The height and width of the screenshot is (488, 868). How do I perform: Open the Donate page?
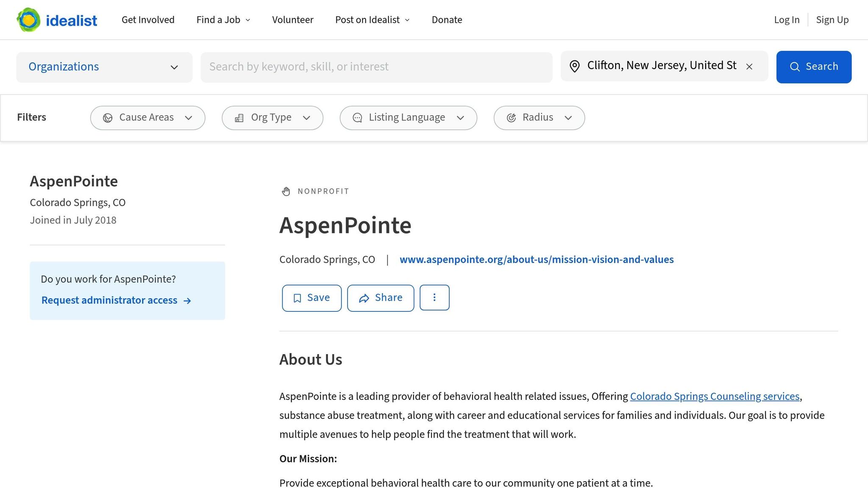(447, 20)
